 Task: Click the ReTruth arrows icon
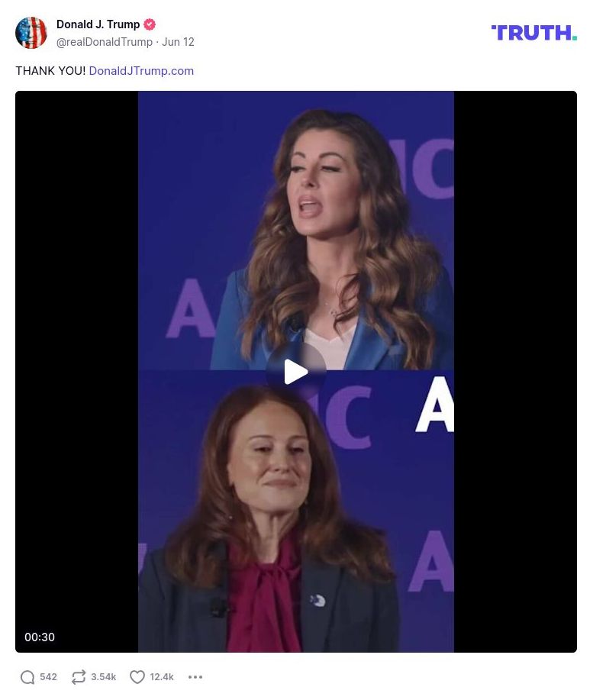pos(78,677)
